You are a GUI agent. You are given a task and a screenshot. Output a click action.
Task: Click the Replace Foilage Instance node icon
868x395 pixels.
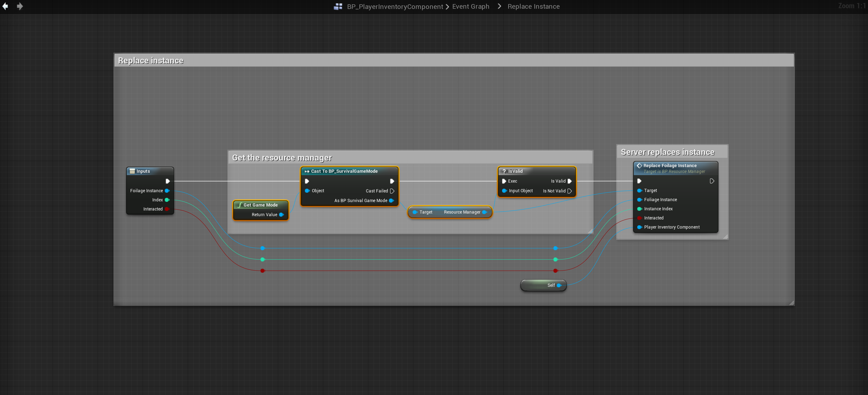639,165
